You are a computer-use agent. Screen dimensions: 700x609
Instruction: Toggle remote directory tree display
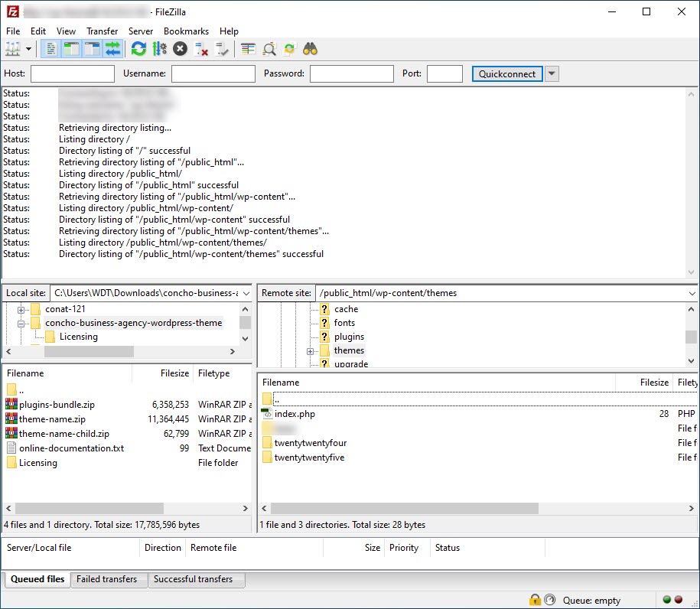coord(92,49)
